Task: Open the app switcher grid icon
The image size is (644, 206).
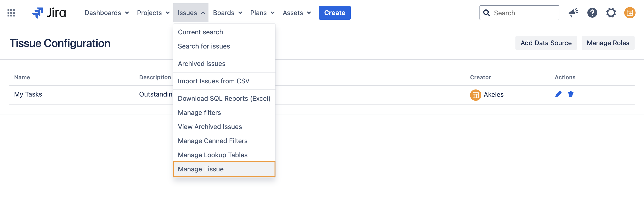Action: (x=11, y=13)
